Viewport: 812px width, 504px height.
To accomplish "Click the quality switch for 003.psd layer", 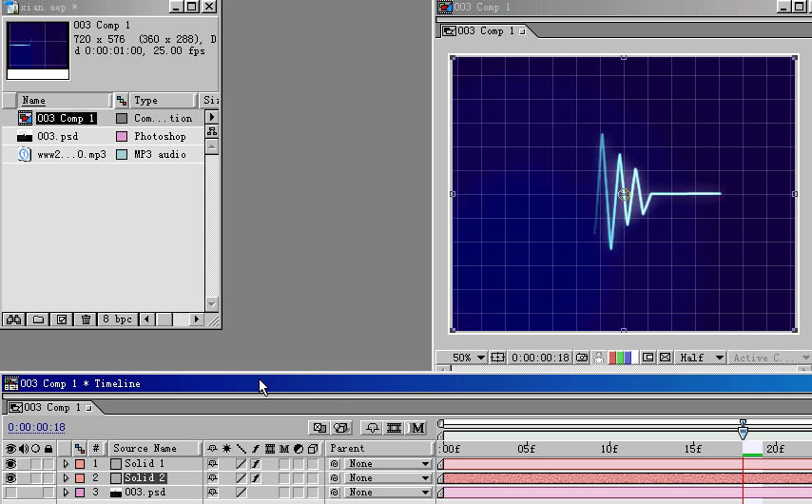I will tap(242, 493).
